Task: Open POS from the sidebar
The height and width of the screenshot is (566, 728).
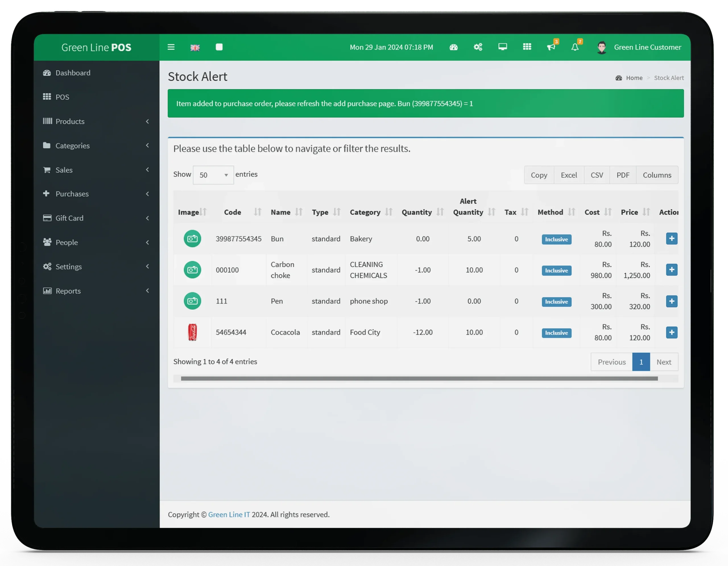Action: click(x=62, y=97)
